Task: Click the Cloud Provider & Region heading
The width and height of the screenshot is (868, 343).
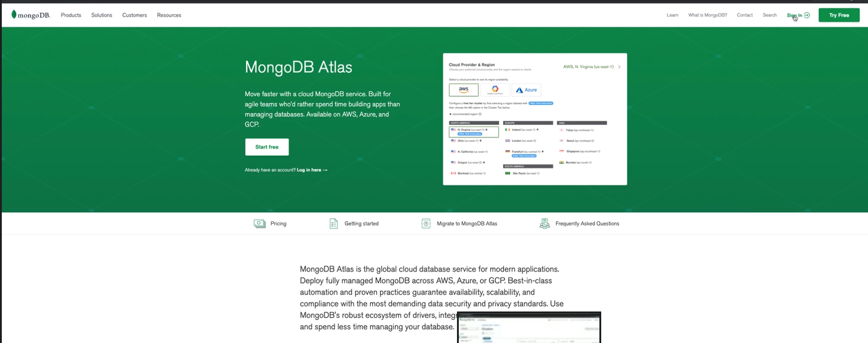Action: (472, 65)
